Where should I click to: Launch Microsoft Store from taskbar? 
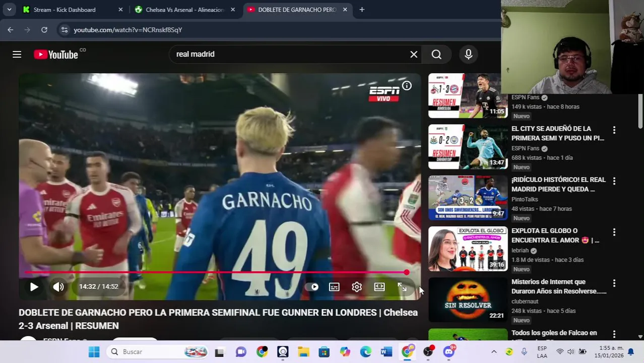coord(324,352)
